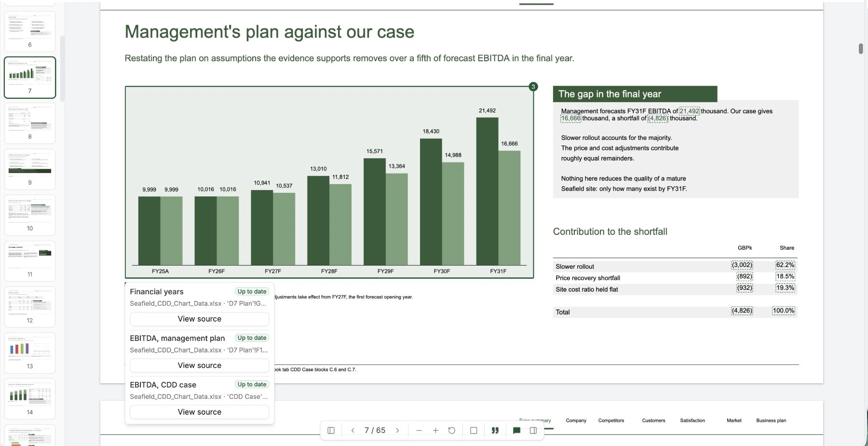Toggle the left thumbnail sidebar icon

tap(331, 430)
